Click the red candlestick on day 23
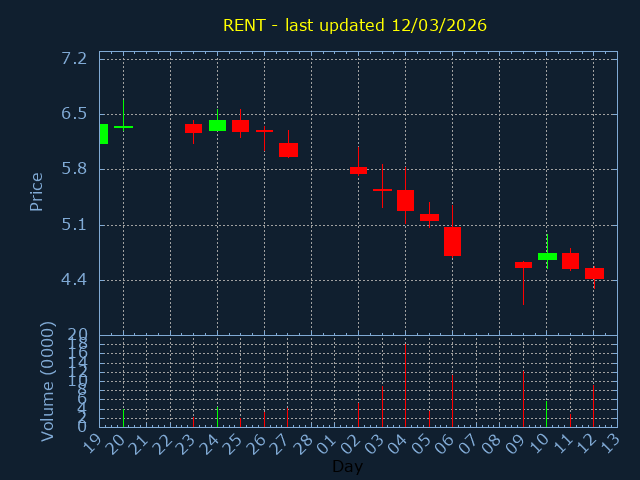This screenshot has height=480, width=640. tap(193, 128)
